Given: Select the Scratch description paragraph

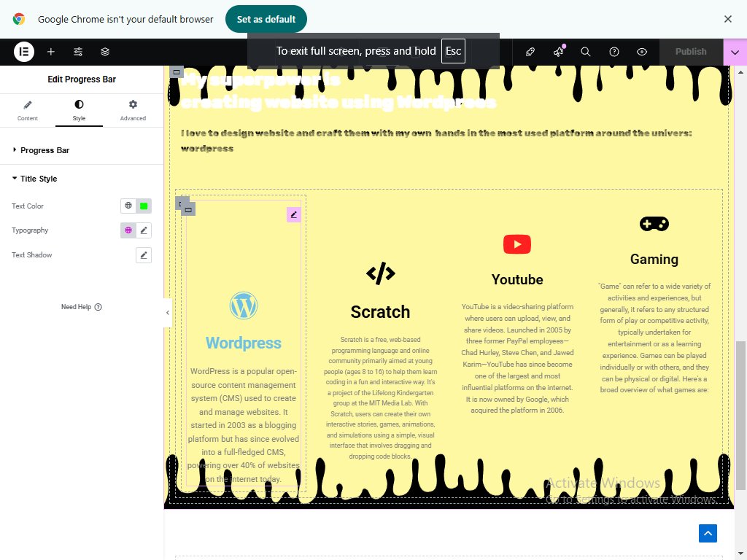Looking at the screenshot, I should pos(380,397).
